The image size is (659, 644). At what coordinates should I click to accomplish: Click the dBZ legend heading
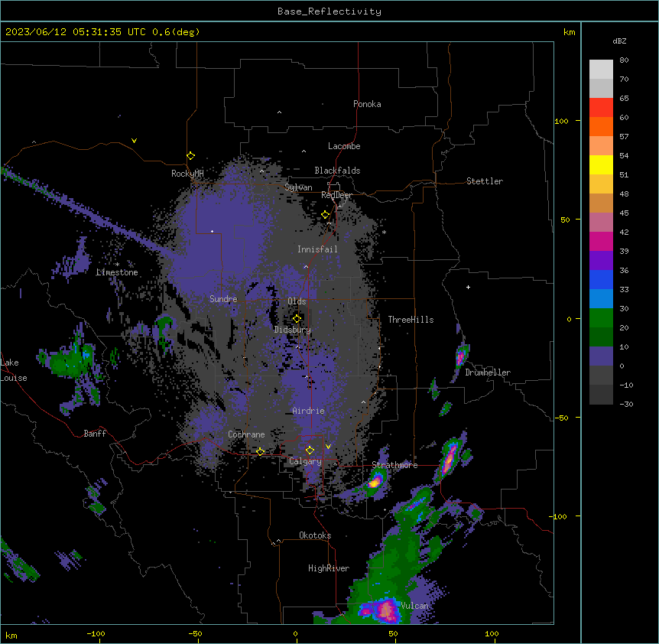click(x=619, y=41)
